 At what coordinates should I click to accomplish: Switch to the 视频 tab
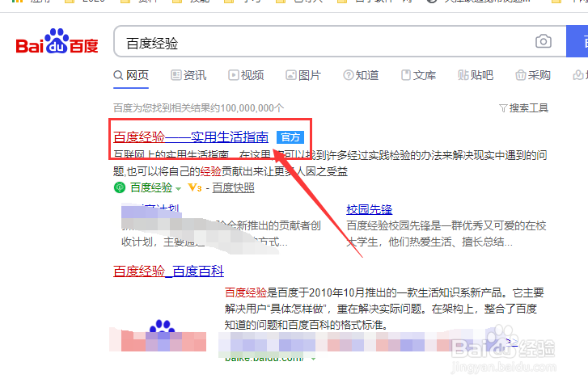point(246,75)
